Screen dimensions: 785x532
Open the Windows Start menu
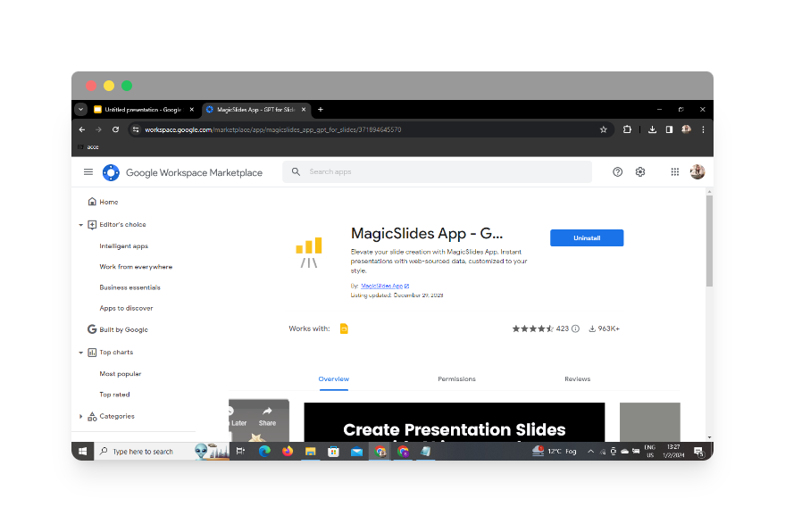(82, 452)
